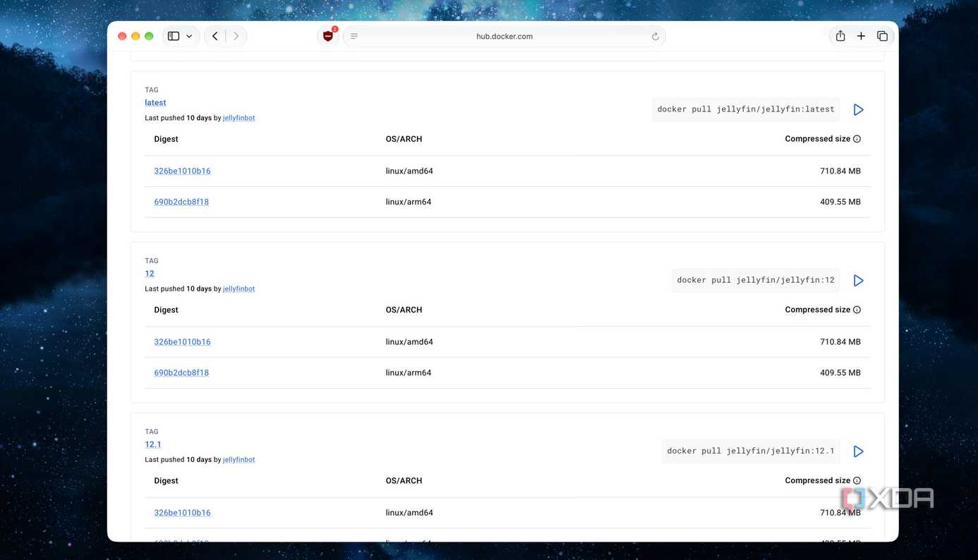Open the 12 tag link
978x560 pixels.
click(150, 274)
